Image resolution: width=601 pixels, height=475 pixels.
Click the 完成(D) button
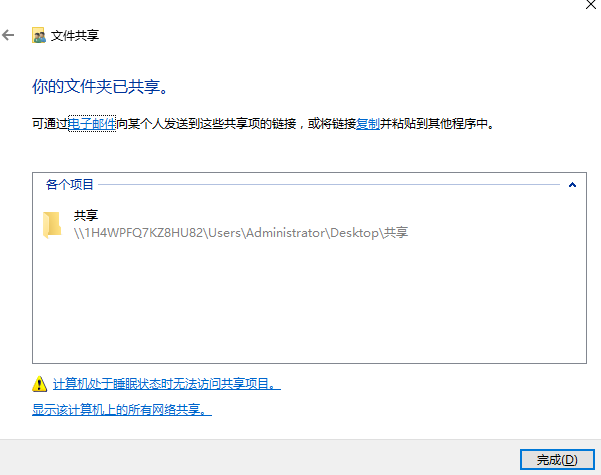557,459
